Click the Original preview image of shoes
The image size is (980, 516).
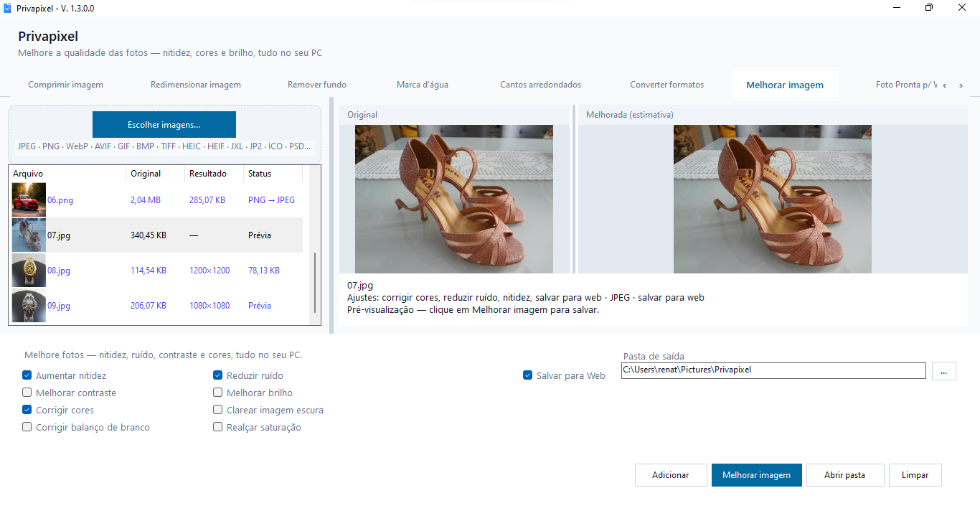(454, 199)
